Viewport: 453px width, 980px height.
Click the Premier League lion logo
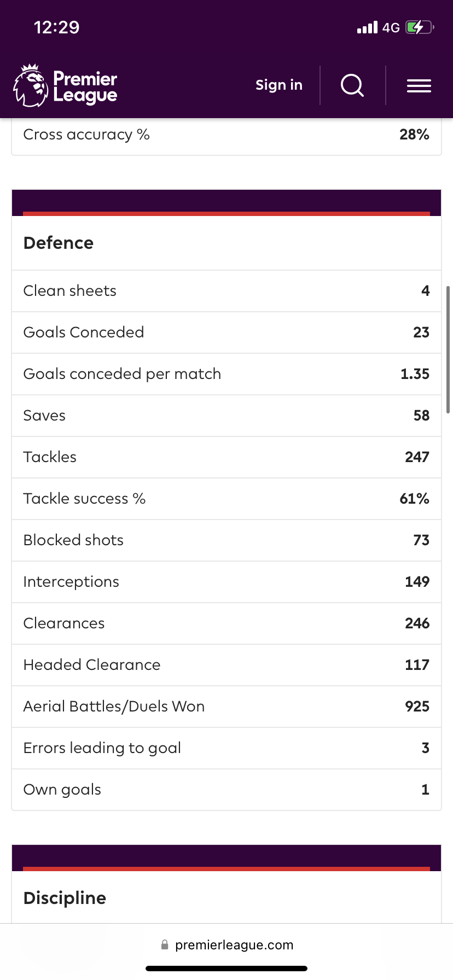pyautogui.click(x=31, y=85)
